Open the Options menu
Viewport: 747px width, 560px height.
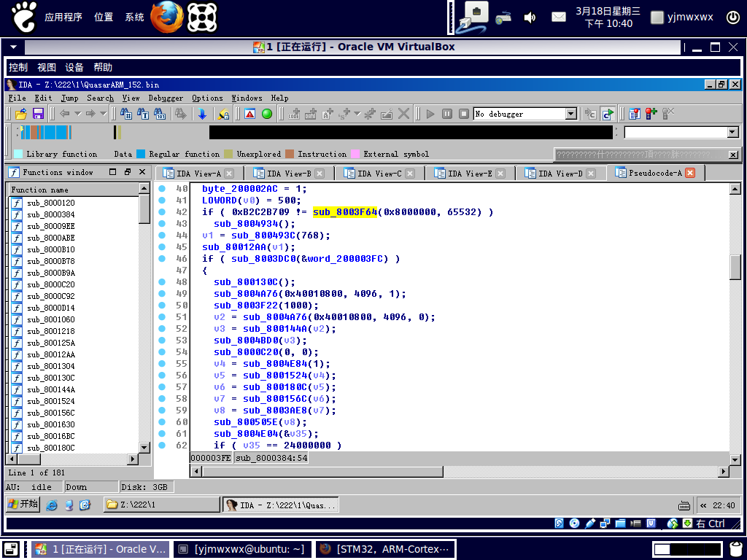(207, 98)
